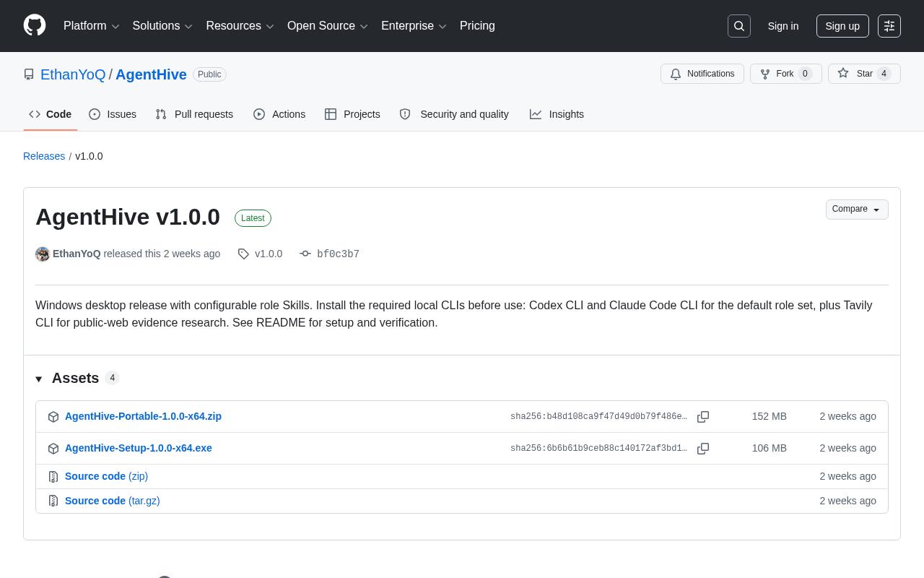Viewport: 924px width, 578px height.
Task: Click the repository icon beside EthanYoQ
Action: (x=29, y=74)
